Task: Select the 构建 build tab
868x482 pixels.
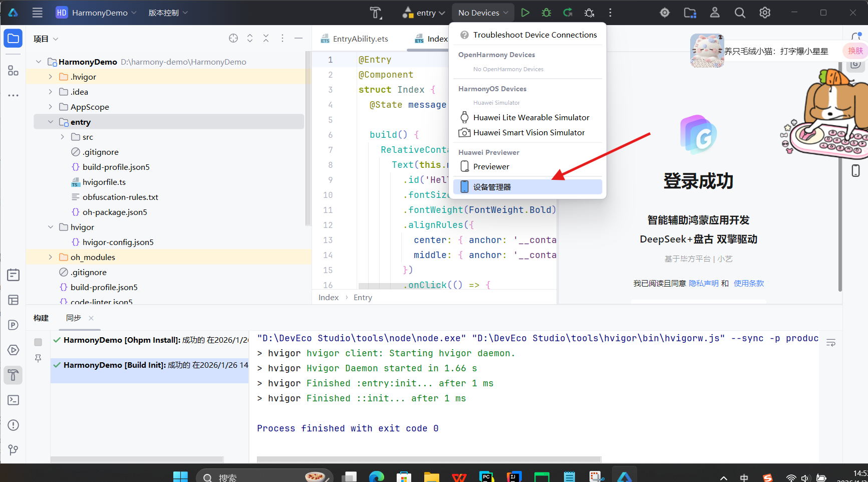Action: 41,318
